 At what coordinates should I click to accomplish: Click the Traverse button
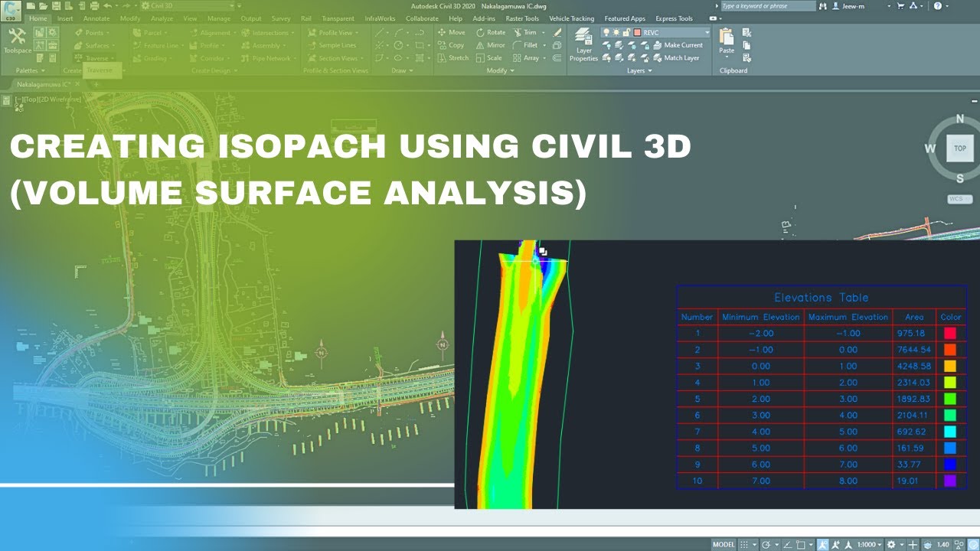tap(96, 58)
